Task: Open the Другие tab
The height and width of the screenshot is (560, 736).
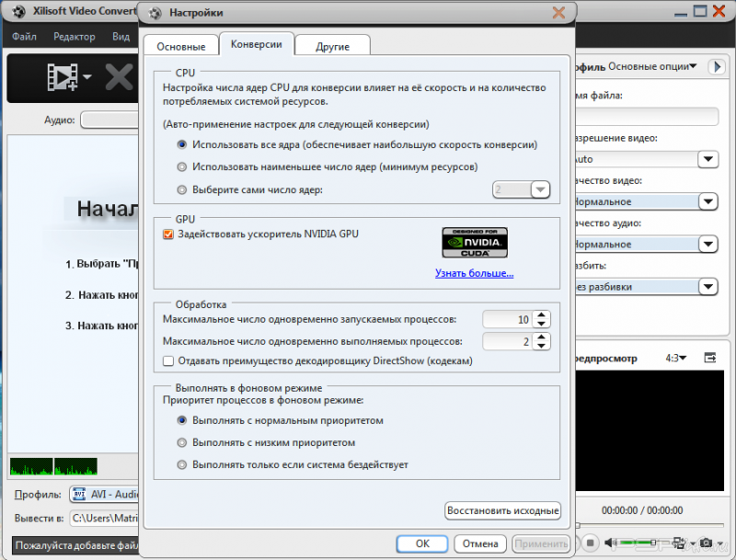Action: pyautogui.click(x=332, y=45)
